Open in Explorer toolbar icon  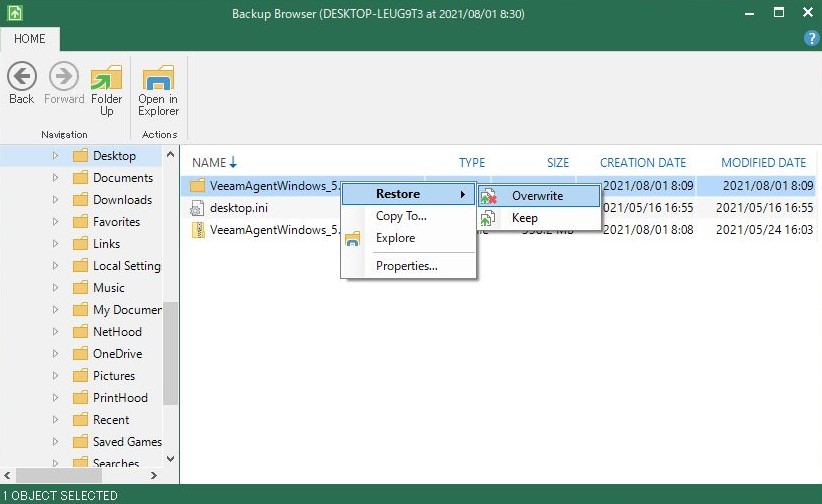coord(158,78)
